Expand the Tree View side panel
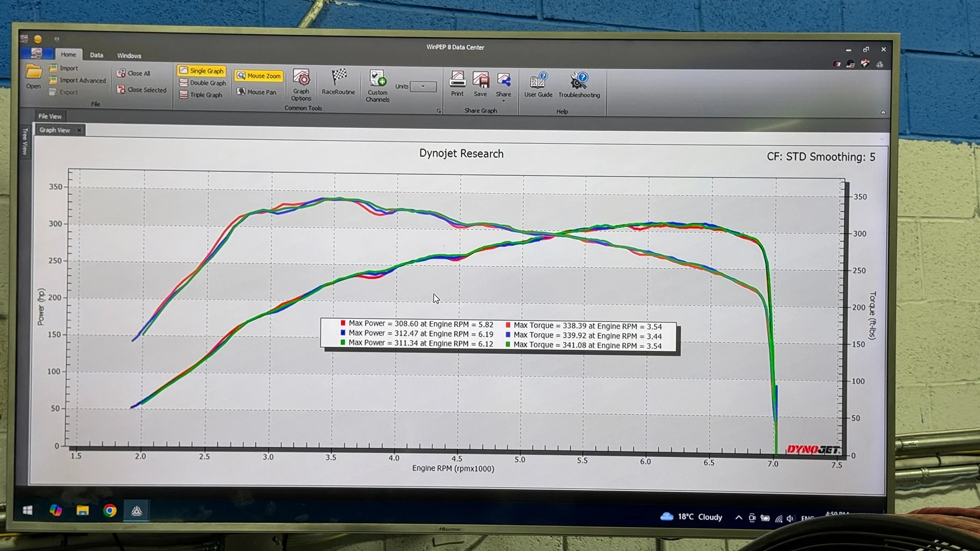The image size is (980, 551). [x=25, y=141]
